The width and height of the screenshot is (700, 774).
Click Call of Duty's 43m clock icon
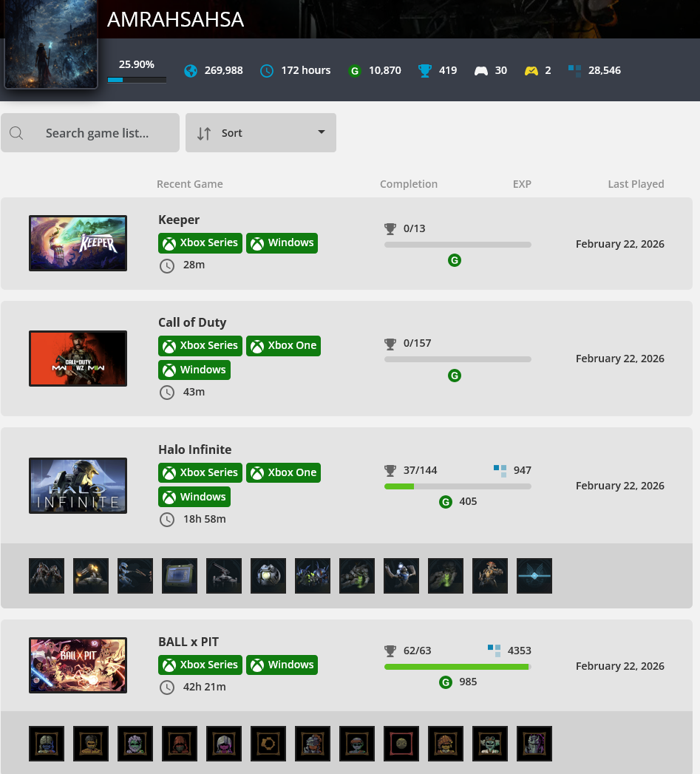[167, 393]
